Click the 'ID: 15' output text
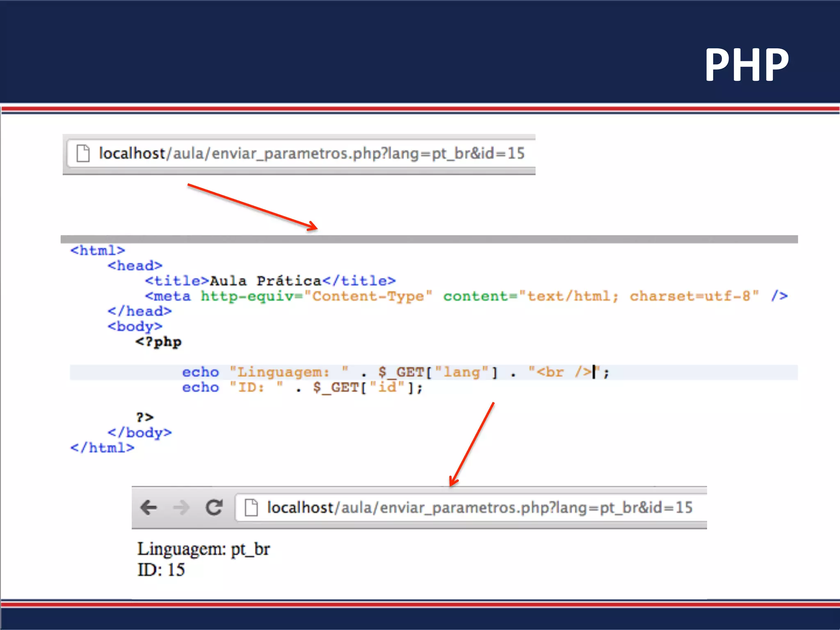This screenshot has height=630, width=840. coord(161,570)
